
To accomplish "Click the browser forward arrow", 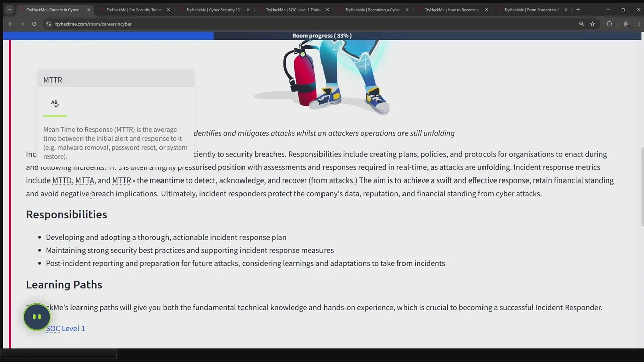I will point(22,24).
